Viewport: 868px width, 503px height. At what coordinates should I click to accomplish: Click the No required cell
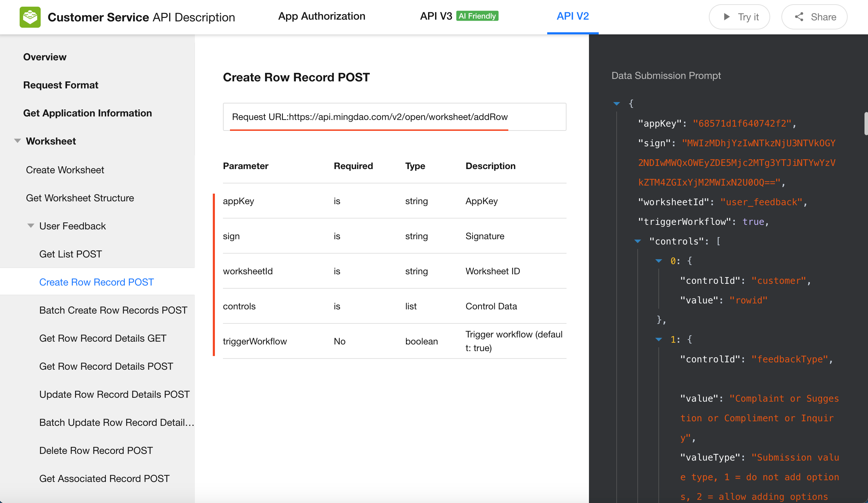coord(339,341)
